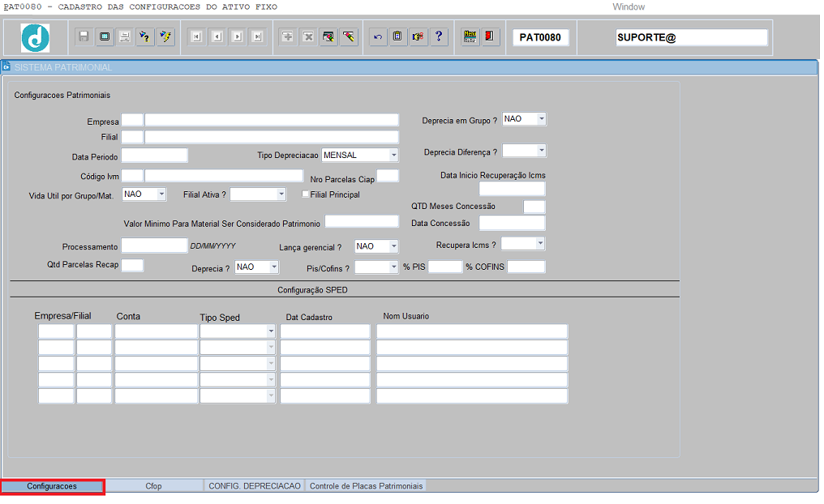Open the Deprecia em Grupo dropdown
Screen dimensions: 824x504
pos(541,118)
